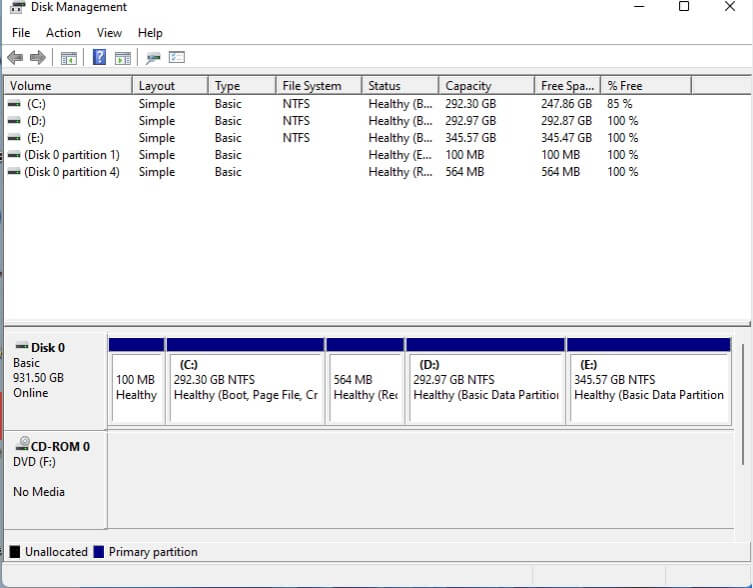Click the 345.47 GB free space value
The width and height of the screenshot is (753, 588).
[x=566, y=138]
